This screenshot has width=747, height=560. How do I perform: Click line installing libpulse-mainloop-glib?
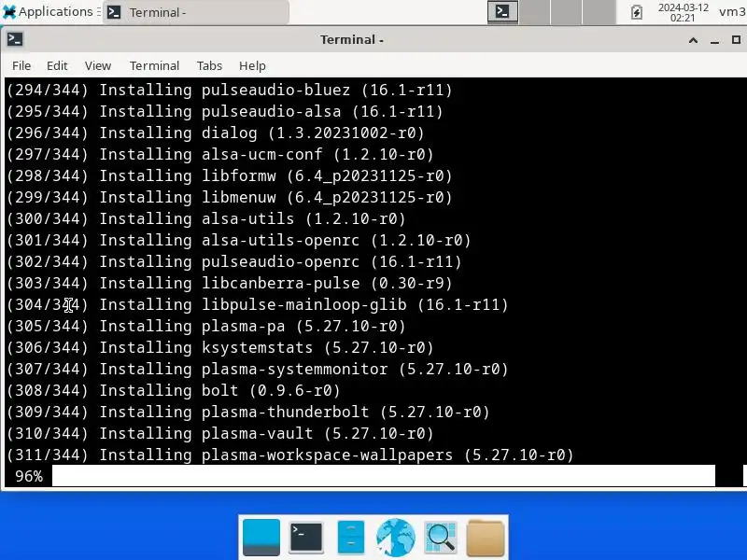coord(258,304)
